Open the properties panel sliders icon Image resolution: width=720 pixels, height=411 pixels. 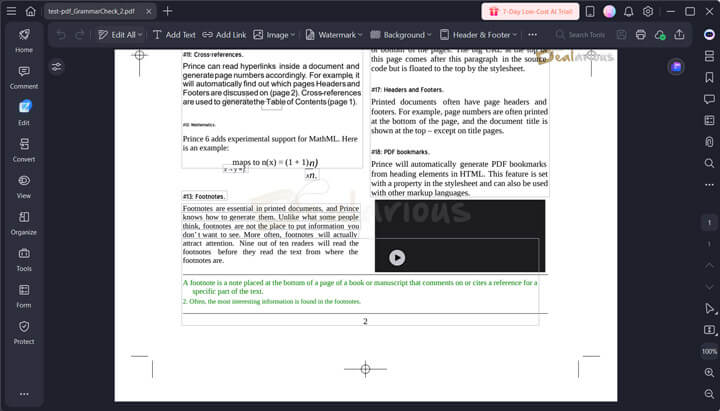point(56,67)
